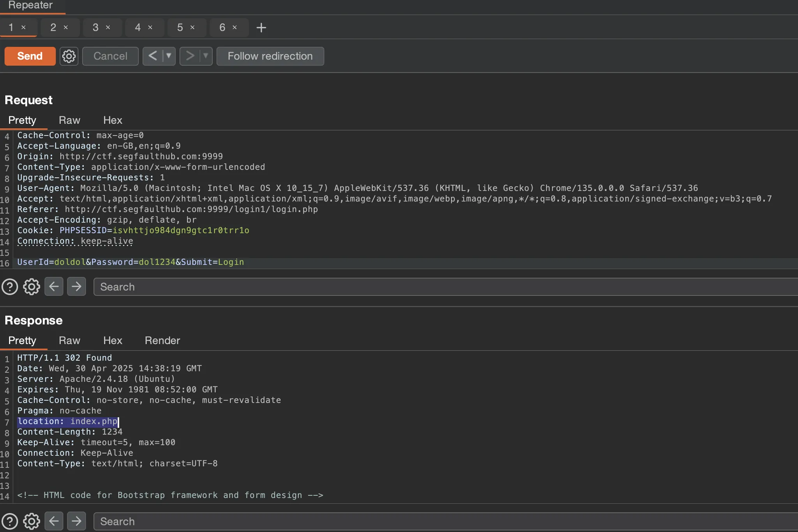The height and width of the screenshot is (532, 798).
Task: Go to next match in Response search
Action: (76, 521)
